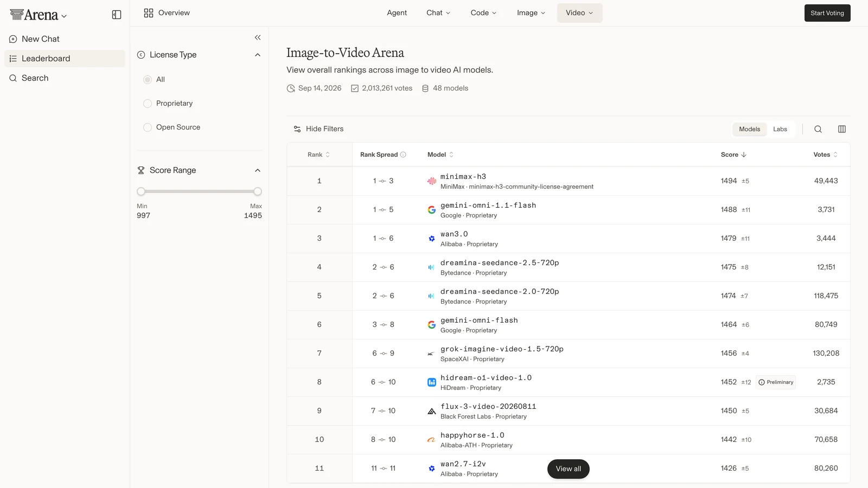The width and height of the screenshot is (868, 488).
Task: Click the Search magnifier icon in sidebar
Action: 13,78
